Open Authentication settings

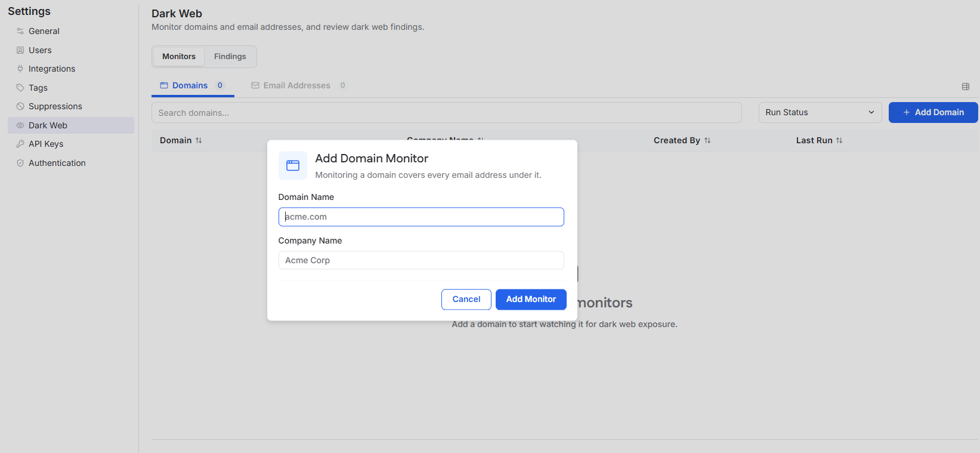pyautogui.click(x=71, y=163)
